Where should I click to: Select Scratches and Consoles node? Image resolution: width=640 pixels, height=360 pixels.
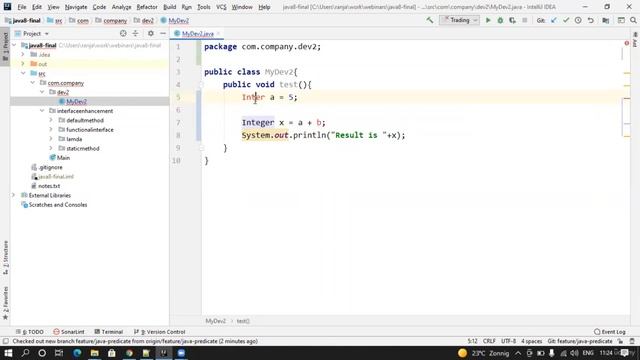(58, 204)
